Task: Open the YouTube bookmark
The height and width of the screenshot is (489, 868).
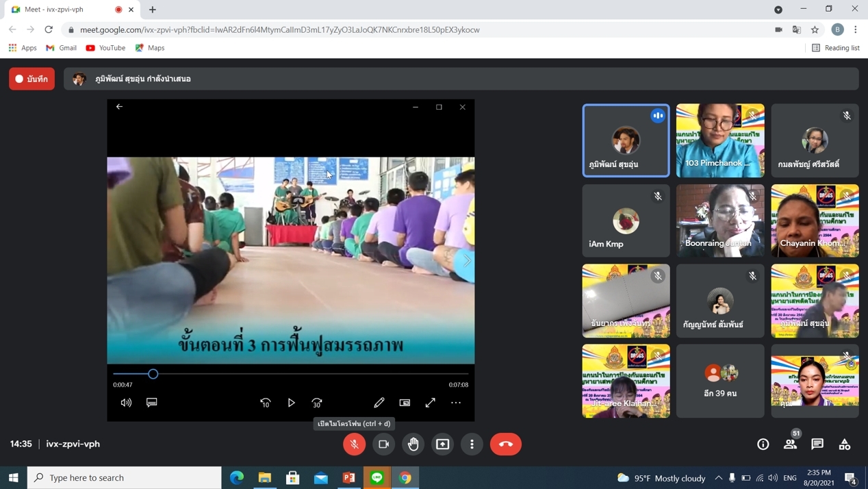Action: tap(105, 48)
